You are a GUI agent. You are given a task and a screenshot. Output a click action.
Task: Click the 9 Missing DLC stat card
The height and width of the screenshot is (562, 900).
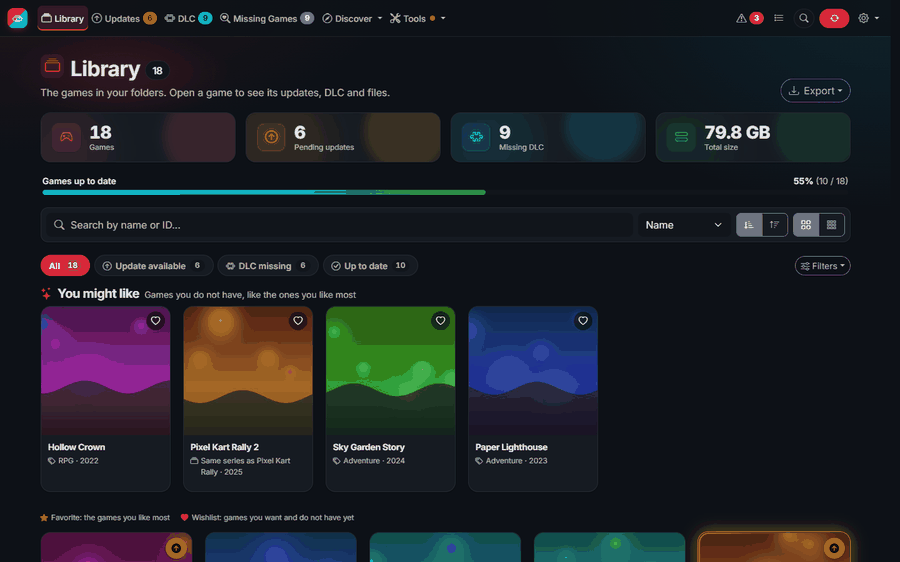[x=548, y=137]
